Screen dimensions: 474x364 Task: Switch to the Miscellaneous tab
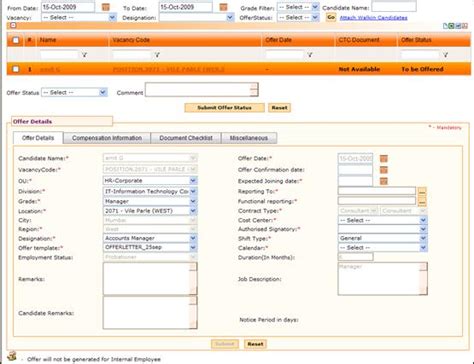click(x=249, y=138)
